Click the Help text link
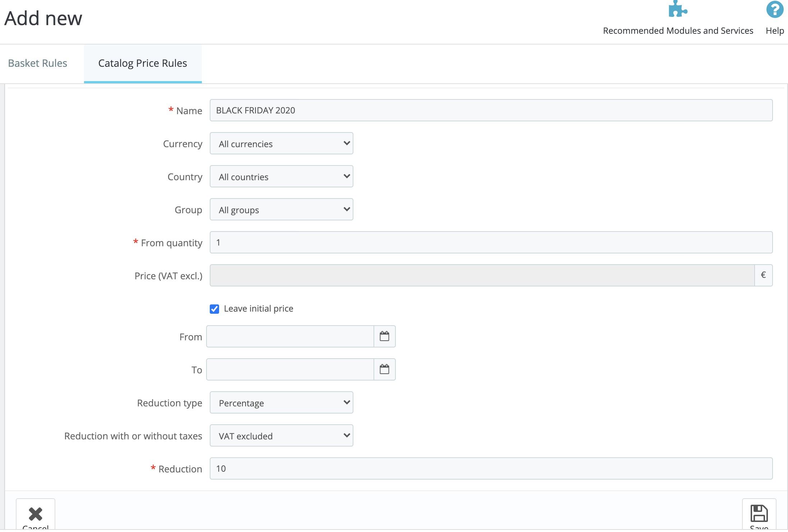 774,31
